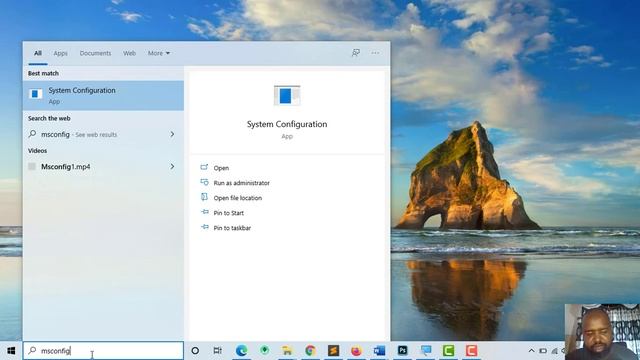Click the battery icon in system tray
The height and width of the screenshot is (360, 640).
coord(543,351)
